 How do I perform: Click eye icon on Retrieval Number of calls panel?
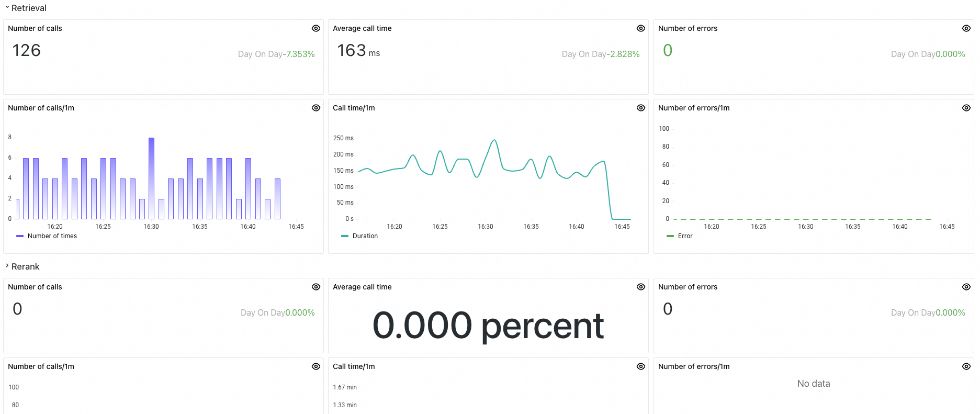pos(316,28)
